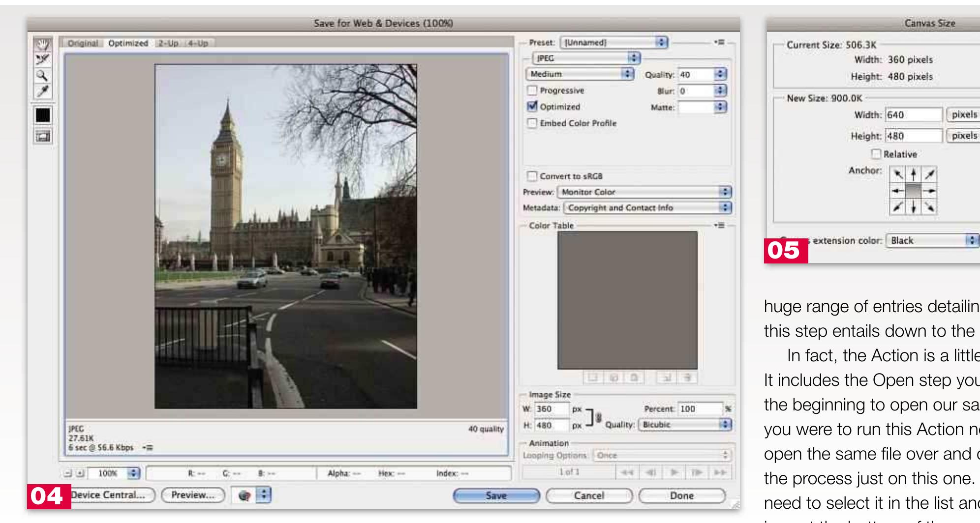Open the Color Table flyout menu icon

720,225
